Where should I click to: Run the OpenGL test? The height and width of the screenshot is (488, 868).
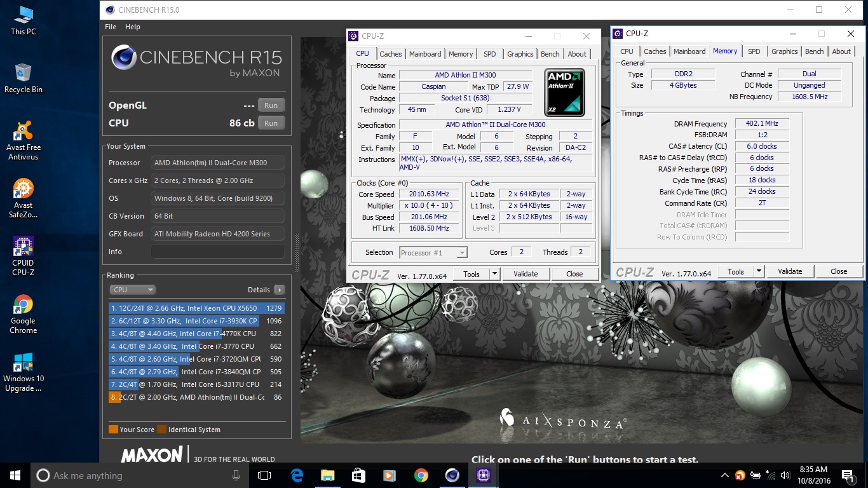click(x=271, y=105)
